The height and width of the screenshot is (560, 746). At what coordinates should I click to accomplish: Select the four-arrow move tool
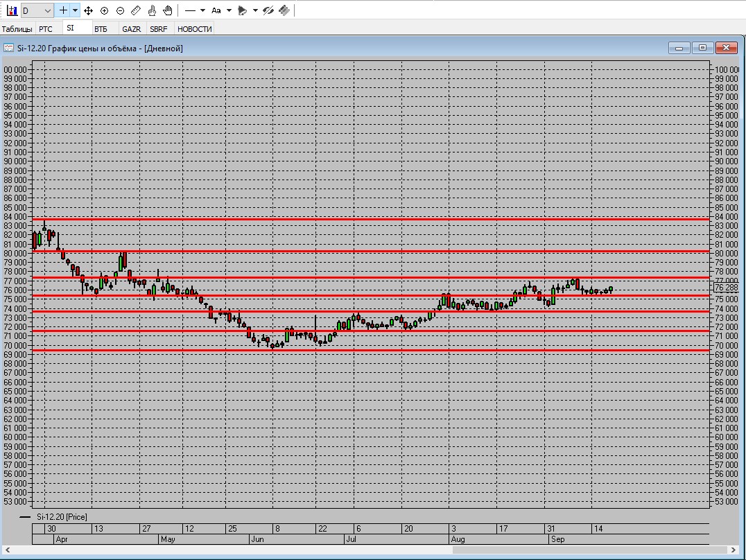tap(89, 10)
